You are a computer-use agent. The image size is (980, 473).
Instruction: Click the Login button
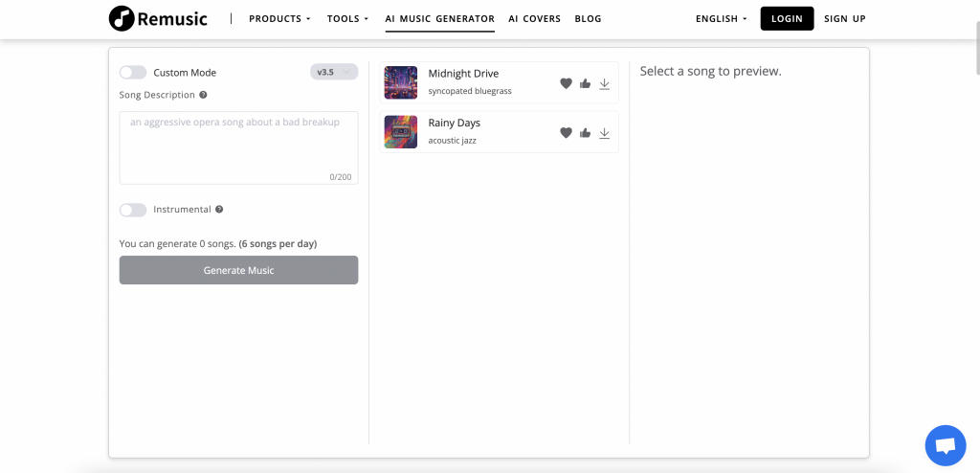(787, 19)
